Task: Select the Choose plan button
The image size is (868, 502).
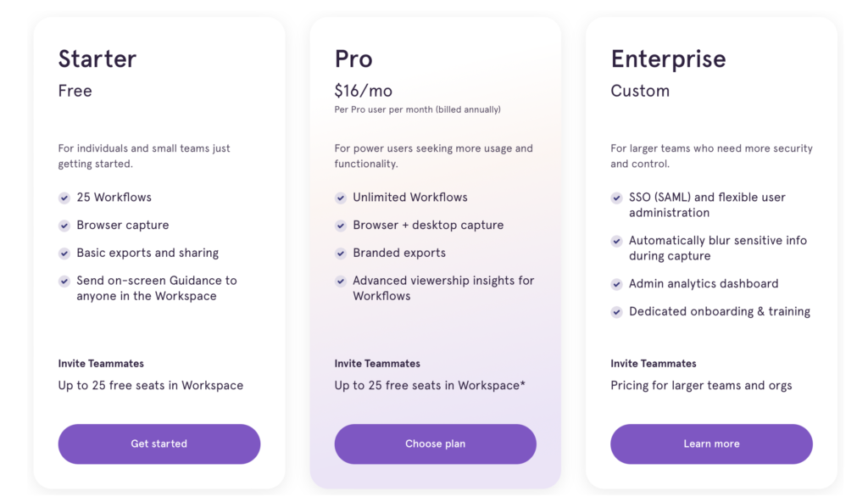Action: point(435,443)
